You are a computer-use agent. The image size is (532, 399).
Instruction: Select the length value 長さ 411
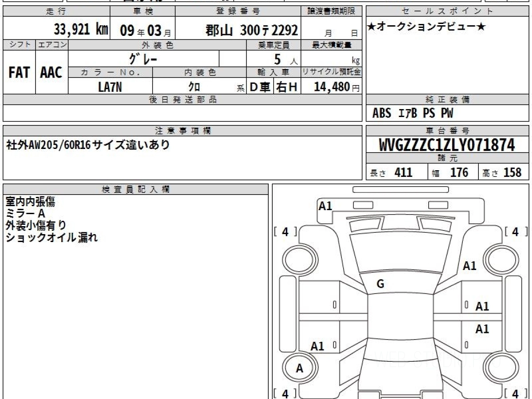391,172
